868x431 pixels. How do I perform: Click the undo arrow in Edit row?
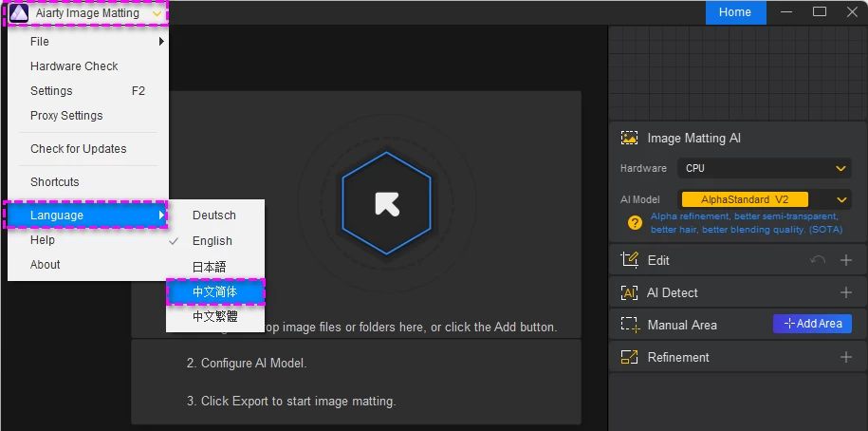[x=817, y=260]
